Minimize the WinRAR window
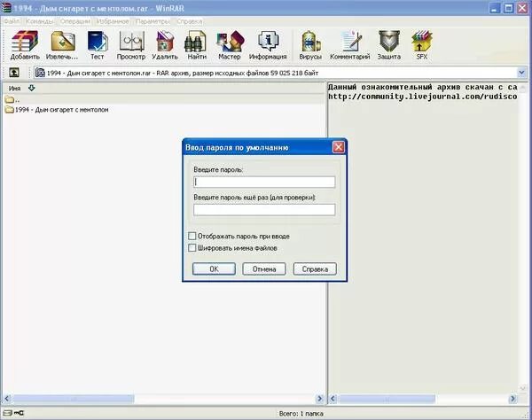Viewport: 532px width, 420px height. click(x=494, y=8)
